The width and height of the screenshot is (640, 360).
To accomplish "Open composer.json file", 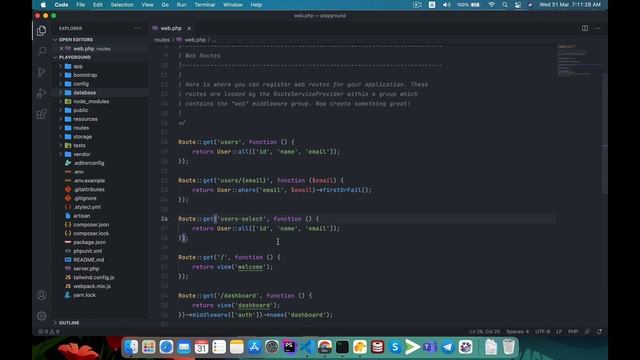I will (x=91, y=224).
